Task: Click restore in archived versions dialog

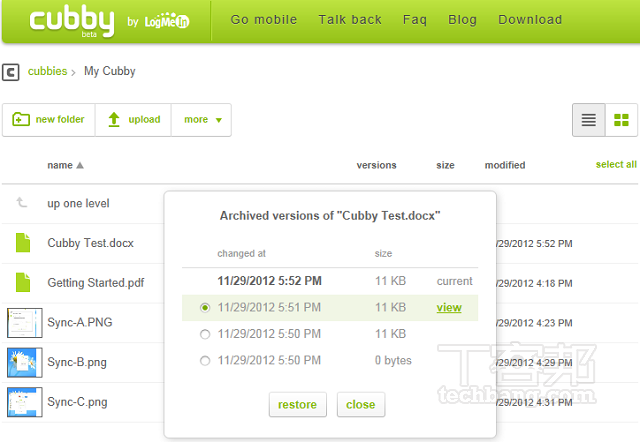Action: coord(298,404)
